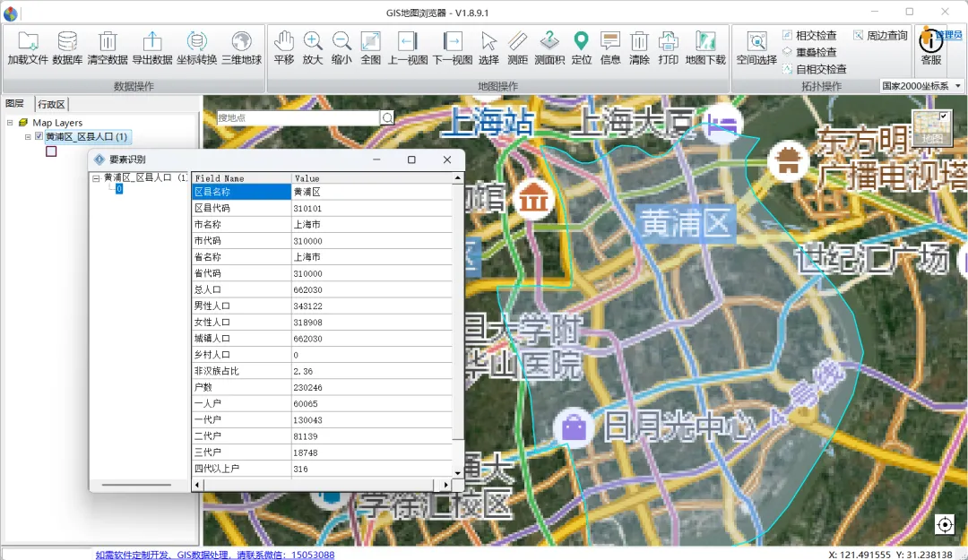Toggle the checkbox on the 地图 basemap thumbnail

click(x=943, y=116)
